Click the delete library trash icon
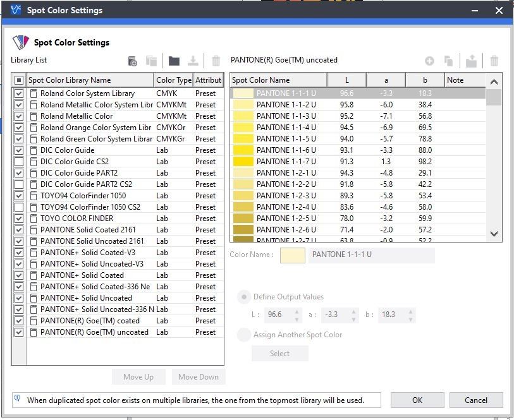 point(216,61)
